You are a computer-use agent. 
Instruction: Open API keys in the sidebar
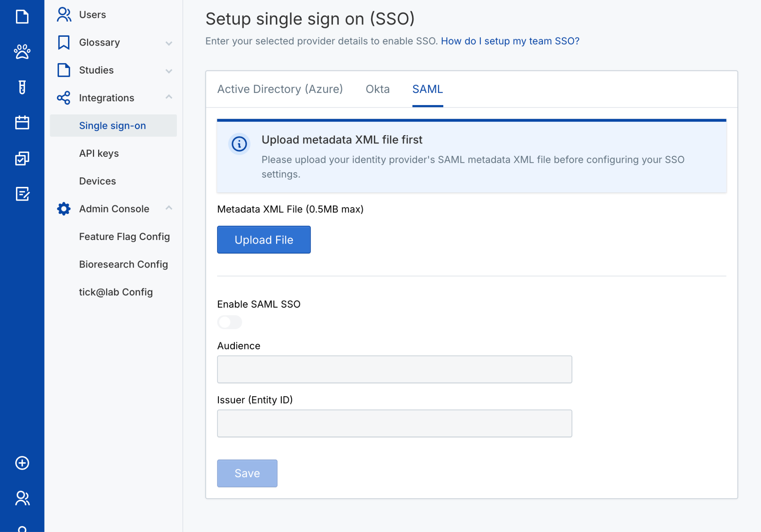click(x=98, y=153)
